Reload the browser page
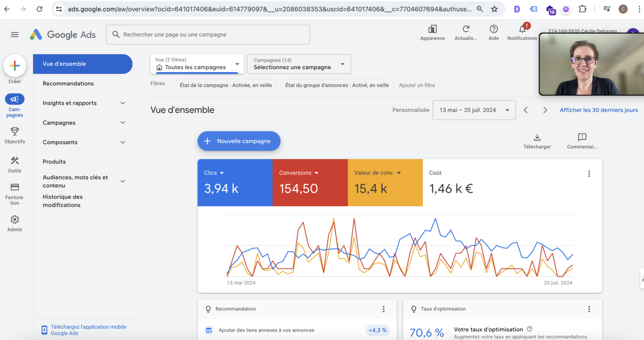The width and height of the screenshot is (644, 340). coord(39,9)
